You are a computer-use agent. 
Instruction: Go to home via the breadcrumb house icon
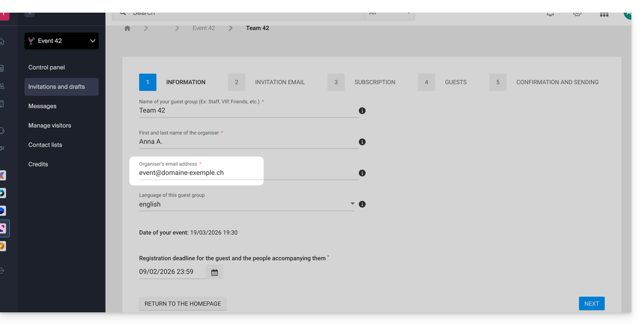(x=127, y=28)
